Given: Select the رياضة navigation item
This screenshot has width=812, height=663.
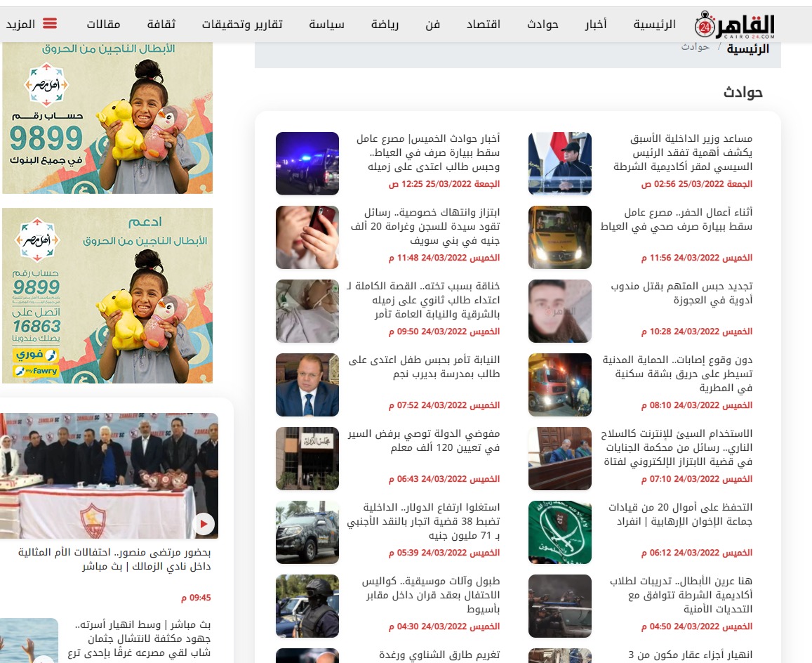Looking at the screenshot, I should coord(385,25).
